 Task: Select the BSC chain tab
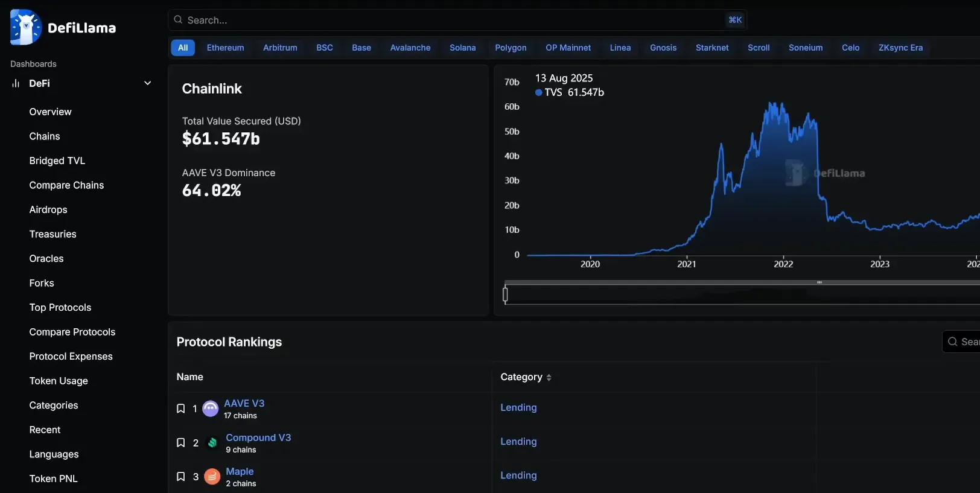[325, 48]
